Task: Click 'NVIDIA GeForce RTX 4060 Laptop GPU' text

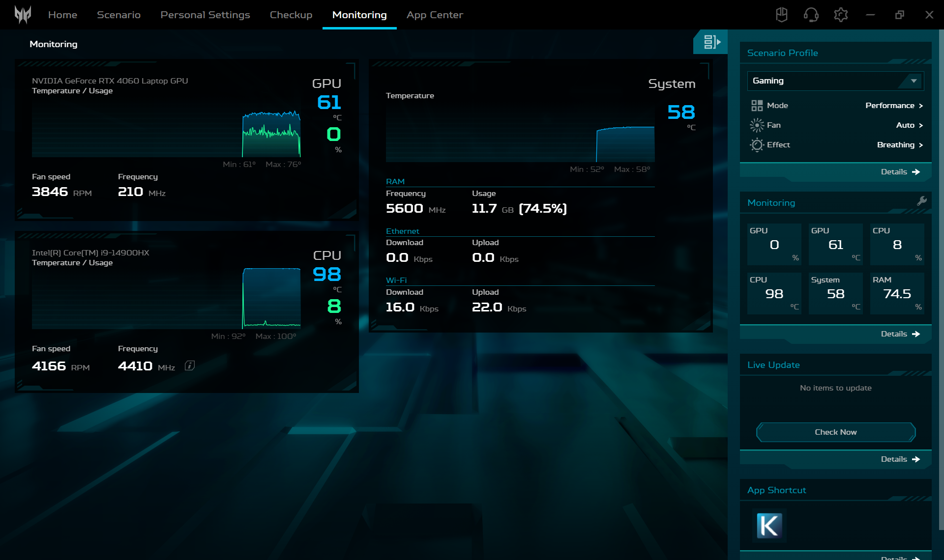Action: click(x=110, y=81)
